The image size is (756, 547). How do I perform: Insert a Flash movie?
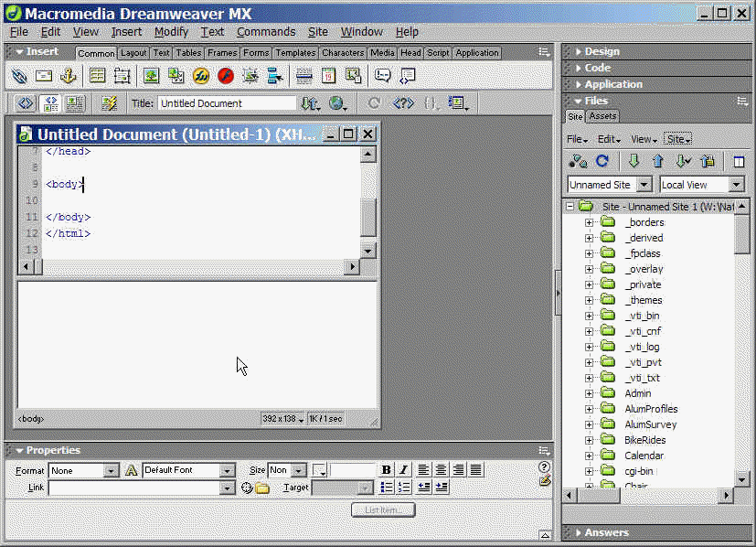tap(225, 76)
